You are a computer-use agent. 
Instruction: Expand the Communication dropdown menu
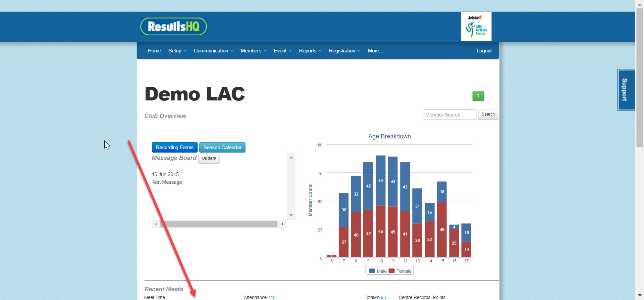point(213,51)
